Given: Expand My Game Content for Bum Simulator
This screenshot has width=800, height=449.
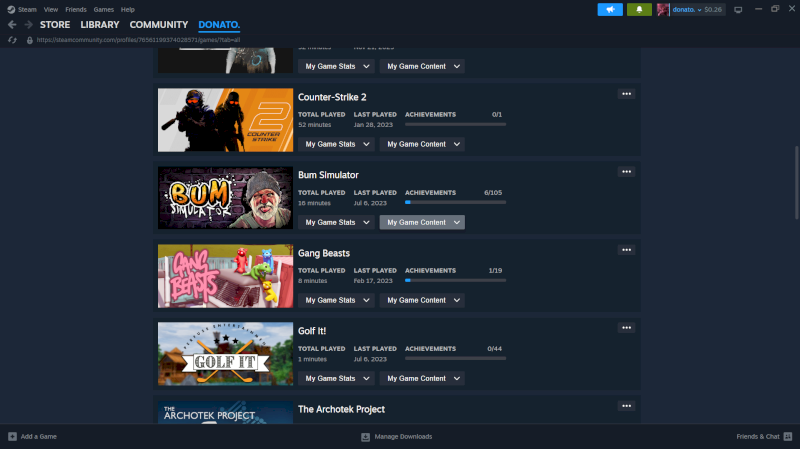Looking at the screenshot, I should (422, 222).
